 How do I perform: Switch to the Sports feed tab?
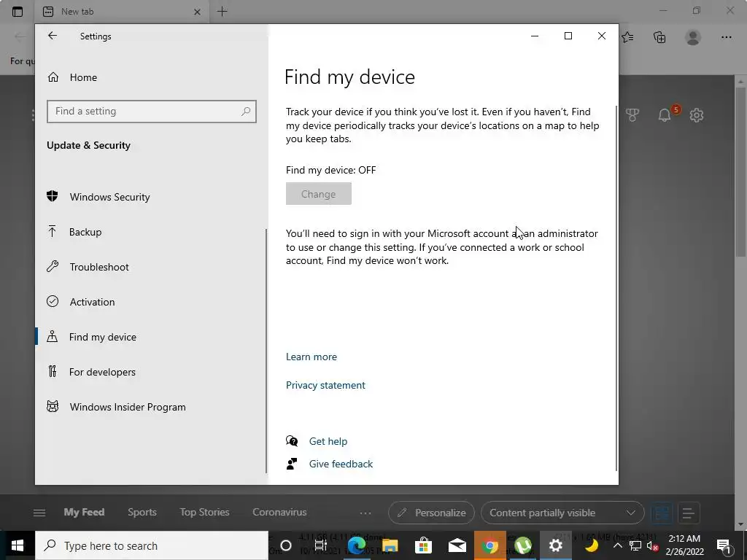142,513
